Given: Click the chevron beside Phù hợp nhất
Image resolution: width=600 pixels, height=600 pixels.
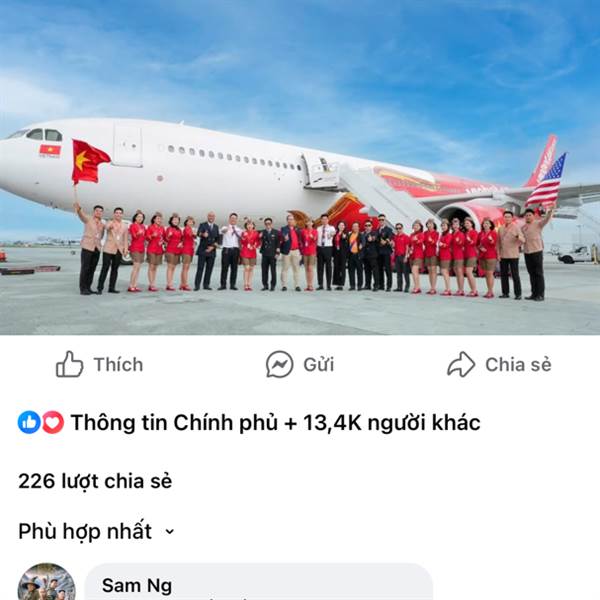Looking at the screenshot, I should [169, 532].
